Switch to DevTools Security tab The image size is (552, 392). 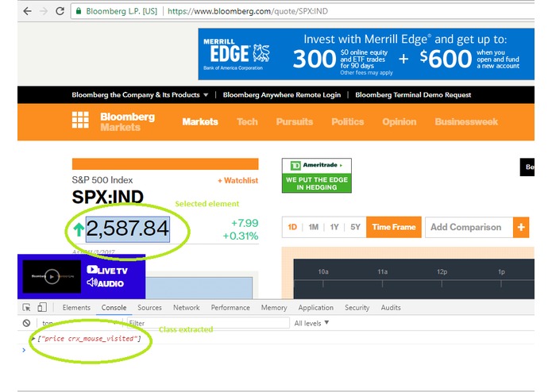point(357,308)
